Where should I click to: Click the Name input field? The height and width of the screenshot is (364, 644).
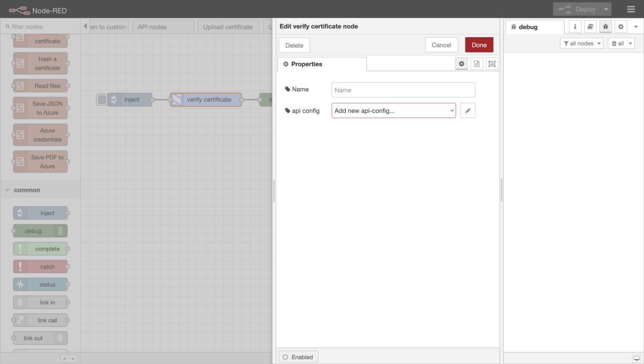(x=403, y=90)
